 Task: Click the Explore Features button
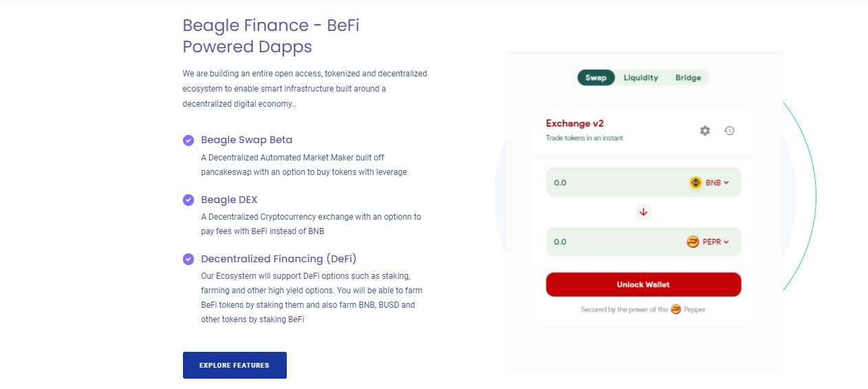point(235,365)
